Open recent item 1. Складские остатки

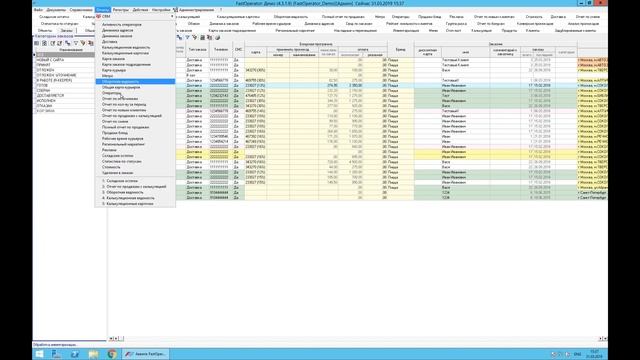120,181
